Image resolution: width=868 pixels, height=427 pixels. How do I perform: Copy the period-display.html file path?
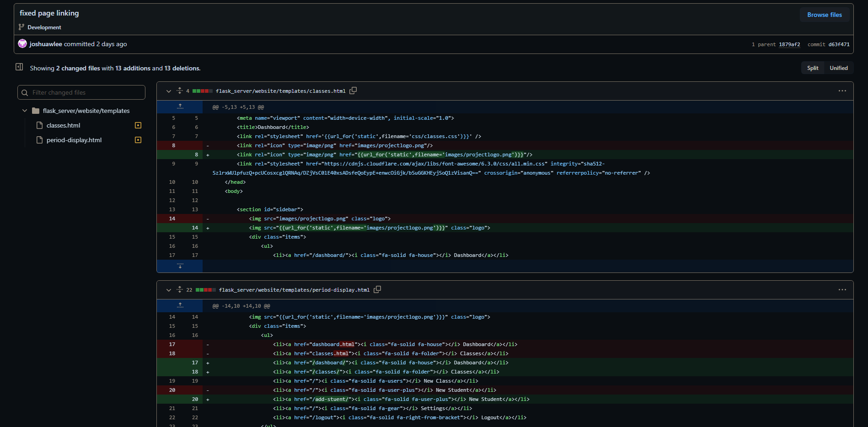[x=377, y=289]
